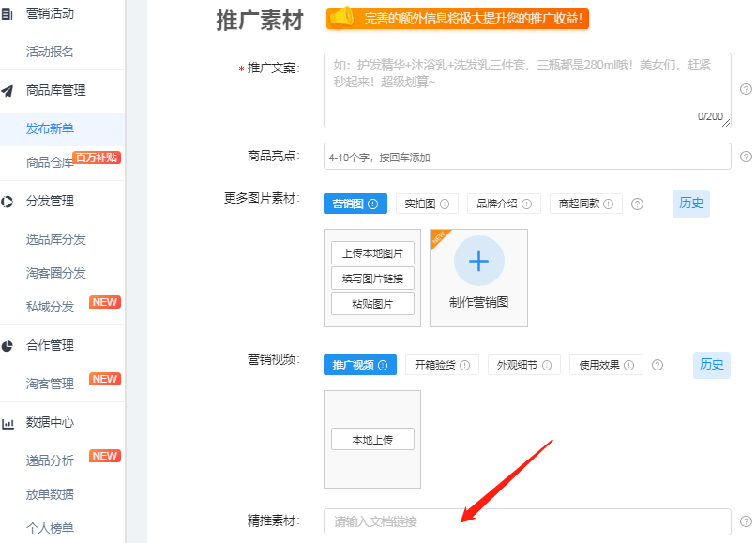Click the 商品库管理 paper plane icon
The height and width of the screenshot is (543, 756).
tap(8, 91)
